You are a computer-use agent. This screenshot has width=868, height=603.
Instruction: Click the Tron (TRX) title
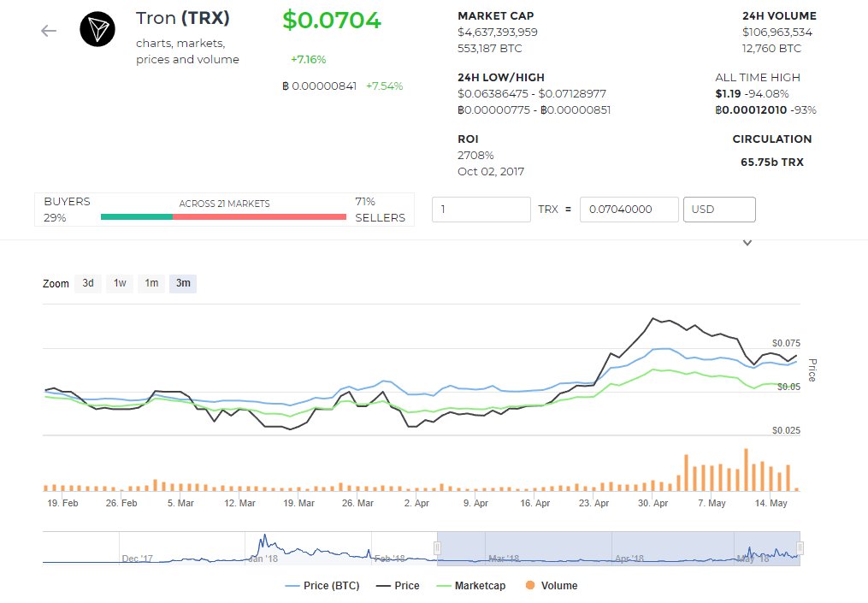click(x=183, y=18)
